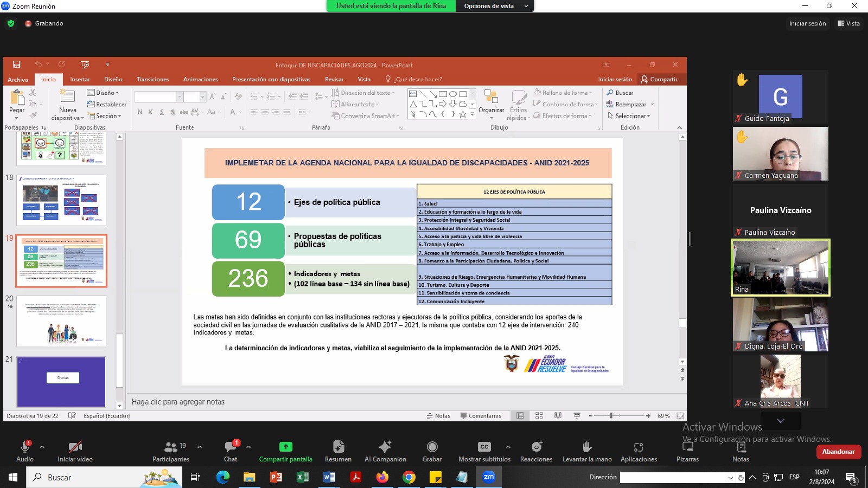The width and height of the screenshot is (868, 488).
Task: Open the font name combo box
Action: click(158, 97)
